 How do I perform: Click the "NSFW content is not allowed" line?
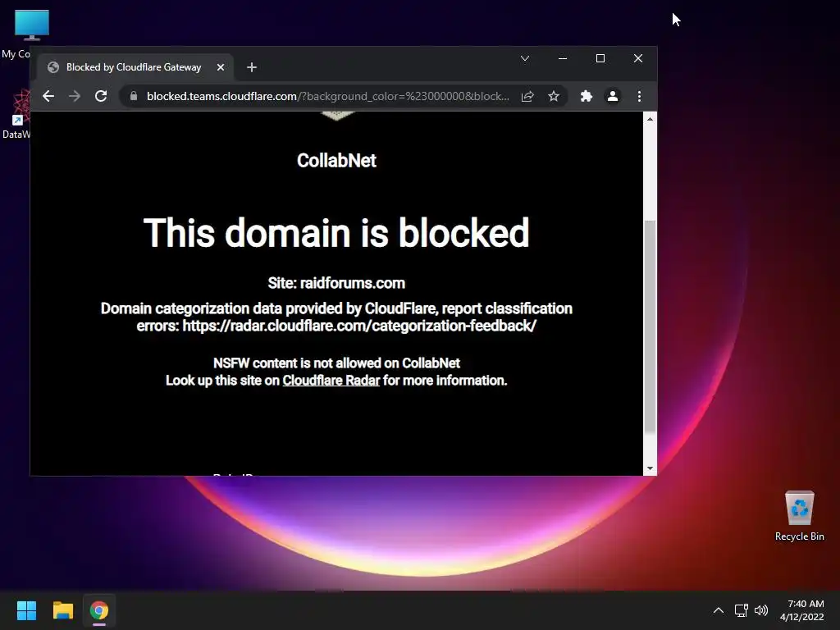tap(336, 363)
